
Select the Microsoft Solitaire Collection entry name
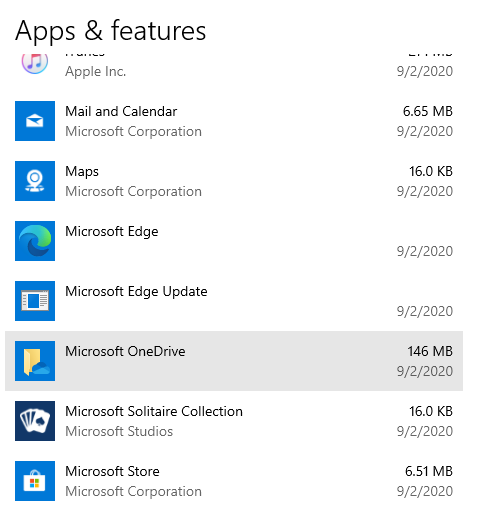point(154,411)
